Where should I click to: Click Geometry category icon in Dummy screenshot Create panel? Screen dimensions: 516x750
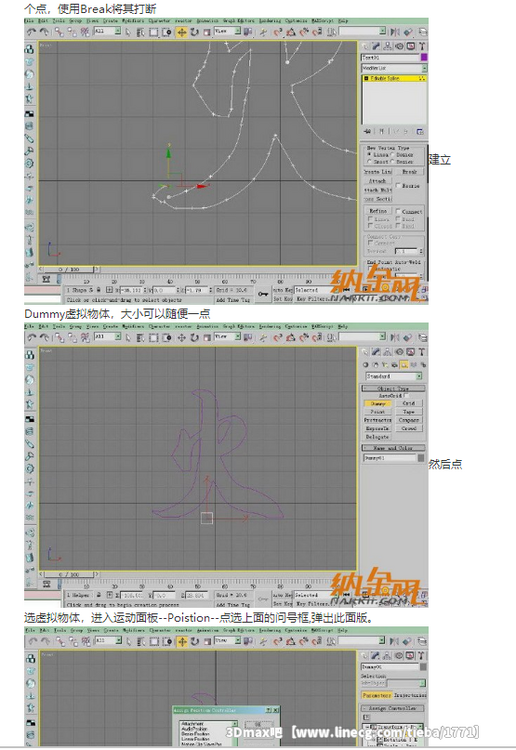point(366,365)
